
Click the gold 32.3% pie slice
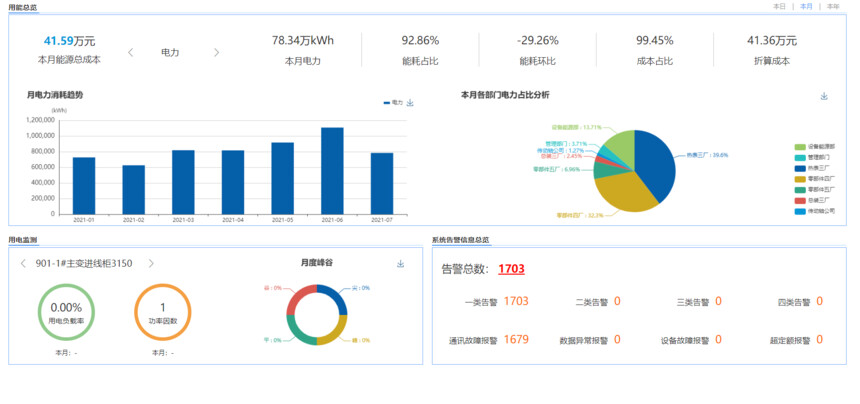625,192
